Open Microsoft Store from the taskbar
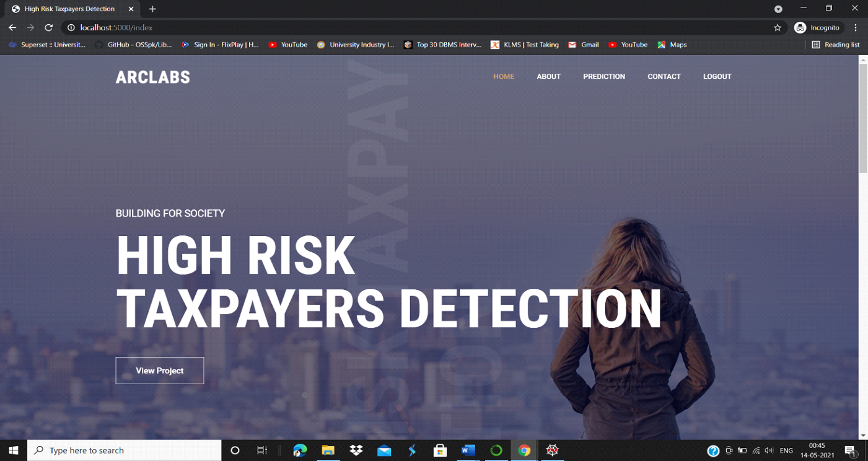The height and width of the screenshot is (461, 868). click(440, 450)
